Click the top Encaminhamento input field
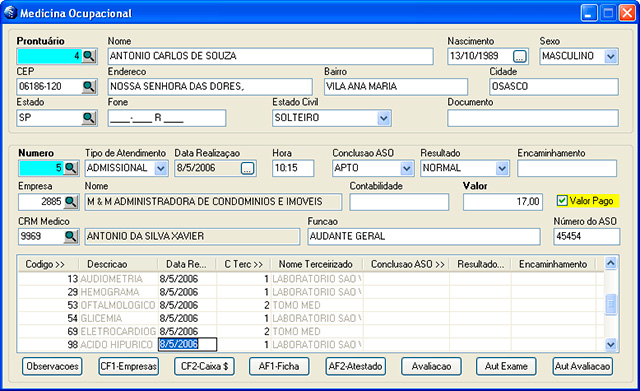 point(567,168)
